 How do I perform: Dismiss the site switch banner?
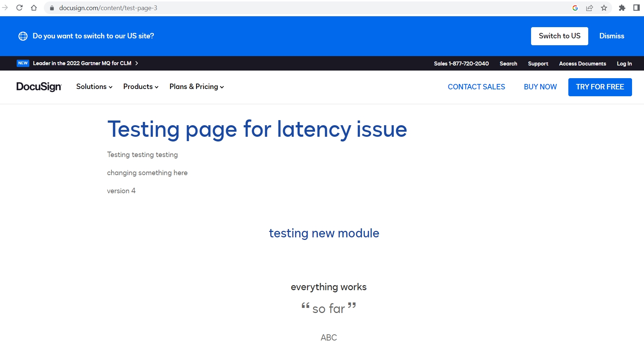(611, 36)
